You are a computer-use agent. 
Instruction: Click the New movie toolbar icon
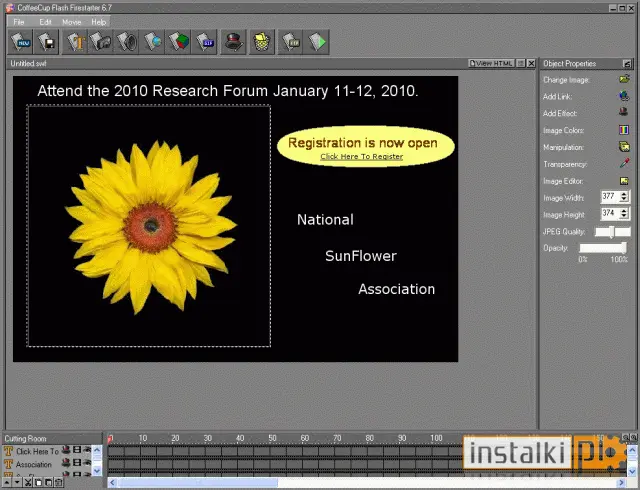(20, 42)
